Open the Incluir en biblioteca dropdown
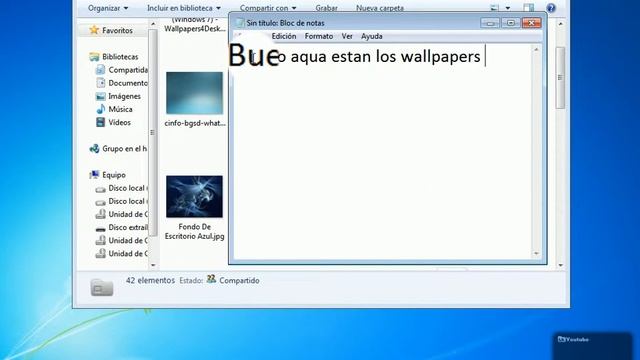 (x=184, y=8)
